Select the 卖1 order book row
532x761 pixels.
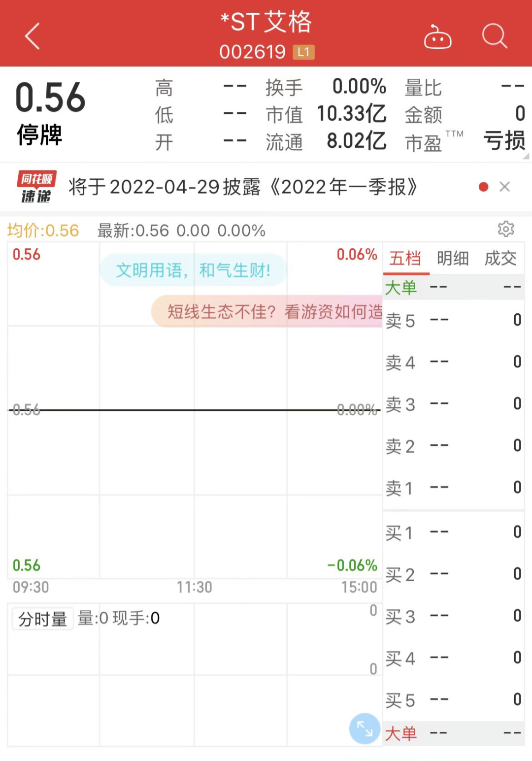453,488
